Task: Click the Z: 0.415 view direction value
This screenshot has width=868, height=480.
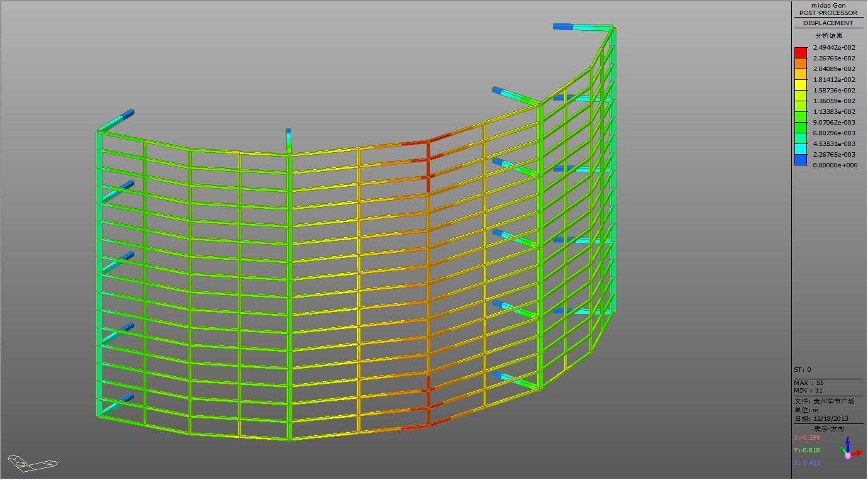Action: coord(807,463)
